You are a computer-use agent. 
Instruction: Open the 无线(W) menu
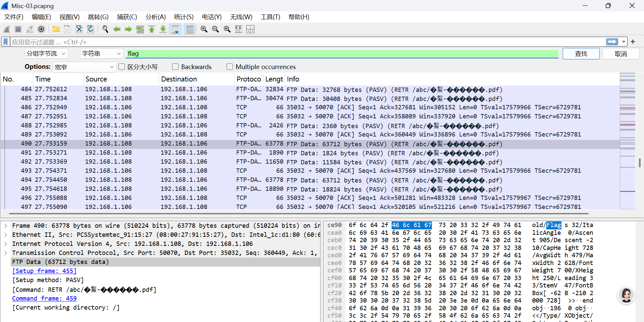pyautogui.click(x=241, y=17)
